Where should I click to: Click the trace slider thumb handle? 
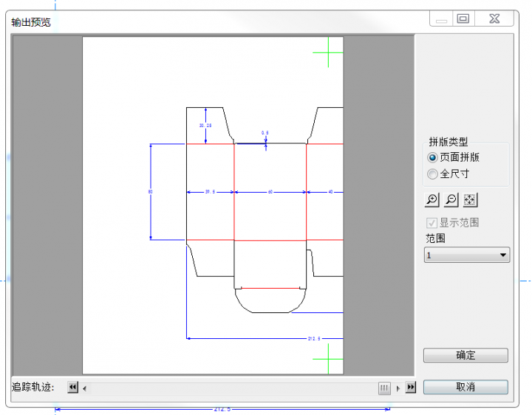[x=384, y=388]
